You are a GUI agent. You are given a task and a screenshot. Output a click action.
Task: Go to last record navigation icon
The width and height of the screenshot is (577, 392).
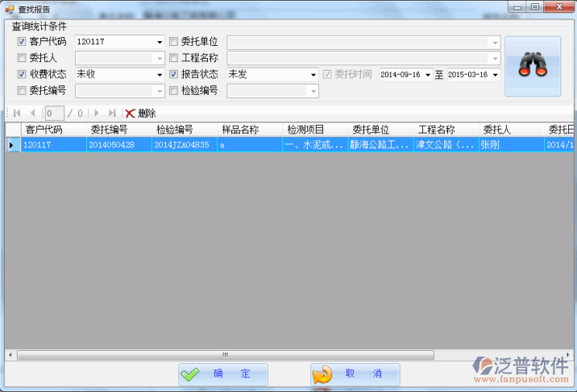[x=112, y=113]
